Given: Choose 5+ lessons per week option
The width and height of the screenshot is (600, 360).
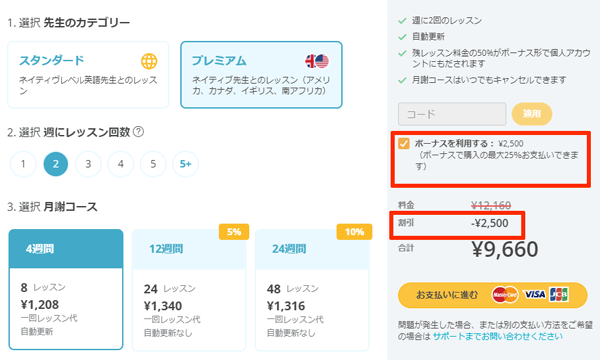Looking at the screenshot, I should click(x=186, y=164).
